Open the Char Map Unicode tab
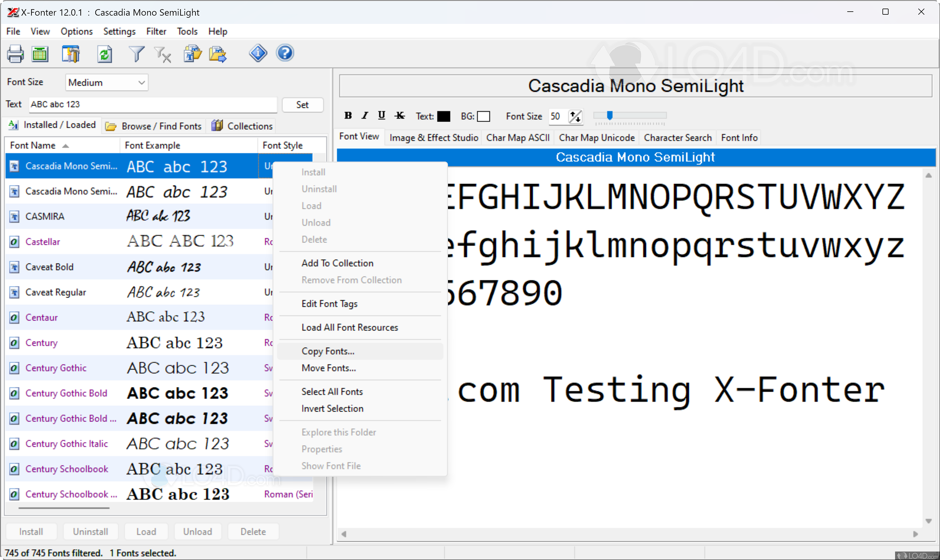 click(597, 138)
